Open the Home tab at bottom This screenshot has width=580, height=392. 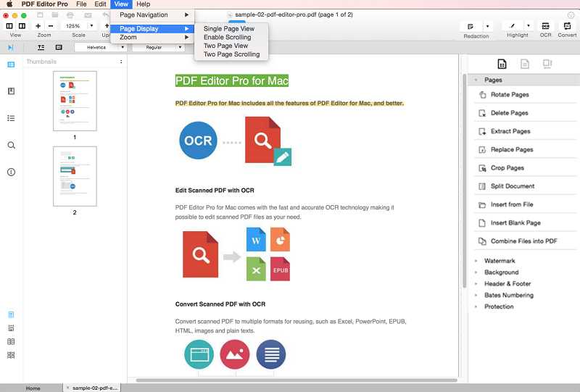[x=33, y=388]
